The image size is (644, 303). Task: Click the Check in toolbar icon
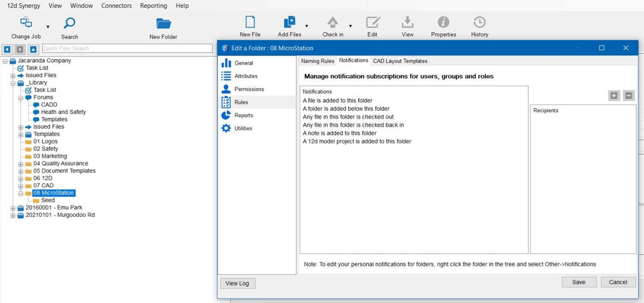click(x=332, y=23)
